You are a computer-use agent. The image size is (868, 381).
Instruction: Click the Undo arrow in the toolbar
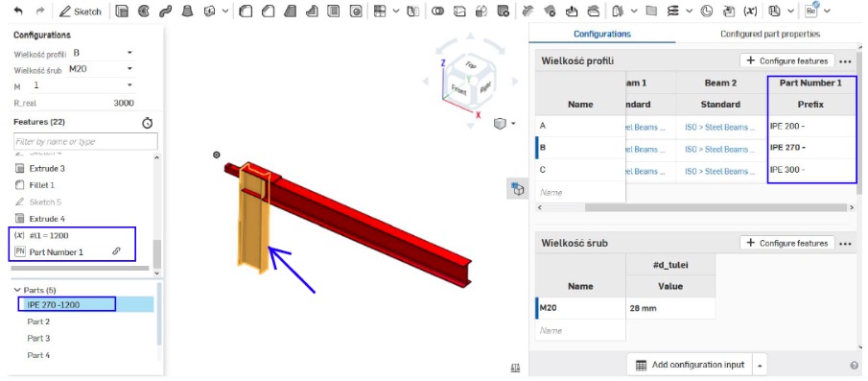[x=18, y=12]
